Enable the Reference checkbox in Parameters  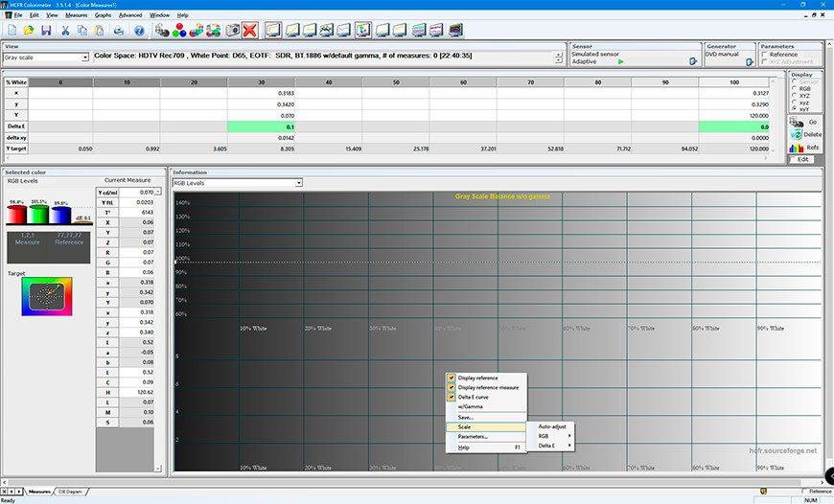pos(764,55)
